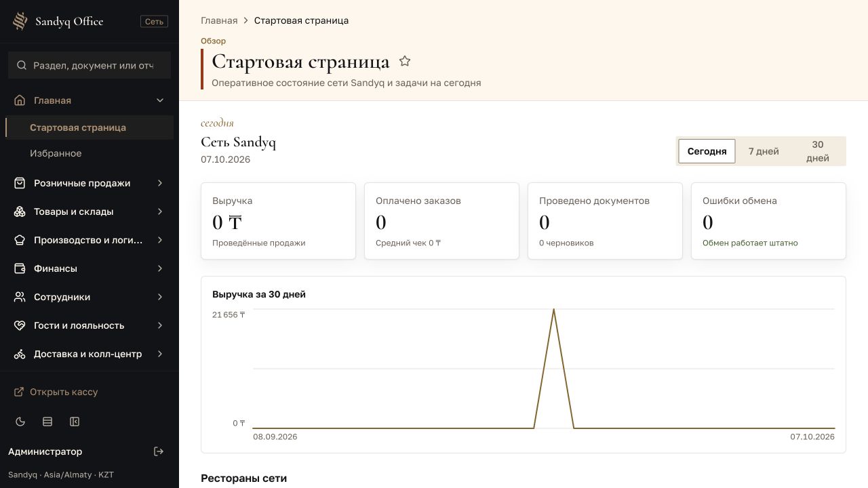The width and height of the screenshot is (868, 488).
Task: Expand the Финансы section chevron
Action: [x=160, y=268]
